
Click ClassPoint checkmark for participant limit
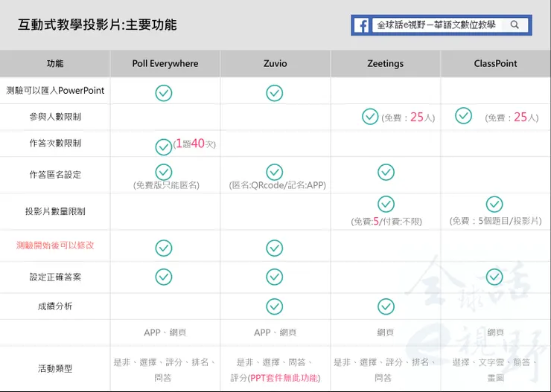[x=463, y=116]
